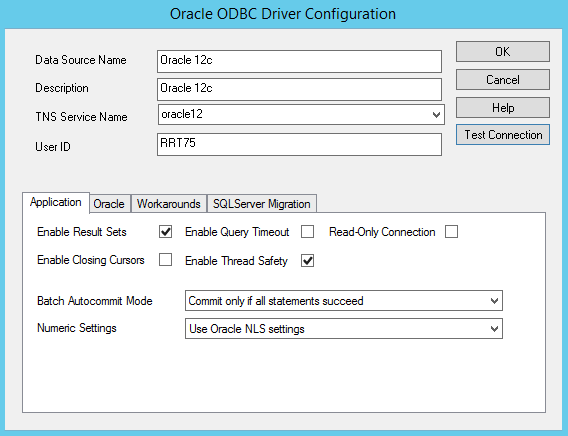The width and height of the screenshot is (568, 436).
Task: Click the OK button
Action: (503, 52)
